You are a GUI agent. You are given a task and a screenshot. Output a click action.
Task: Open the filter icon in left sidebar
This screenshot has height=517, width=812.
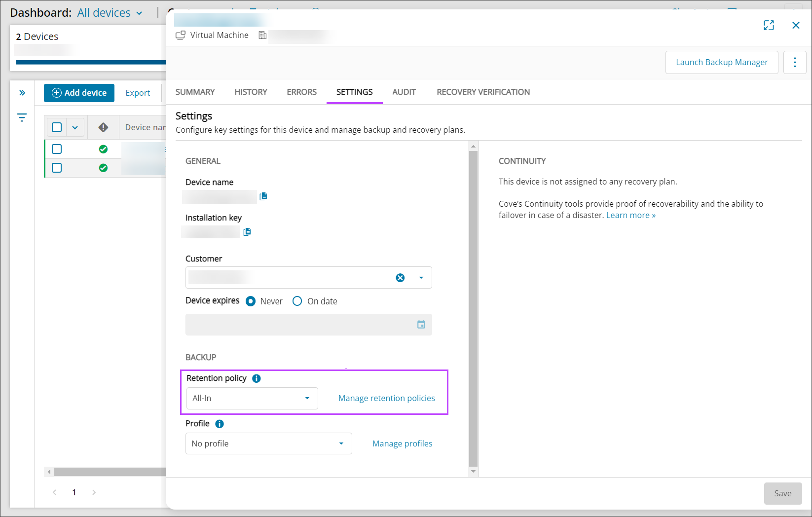tap(22, 117)
